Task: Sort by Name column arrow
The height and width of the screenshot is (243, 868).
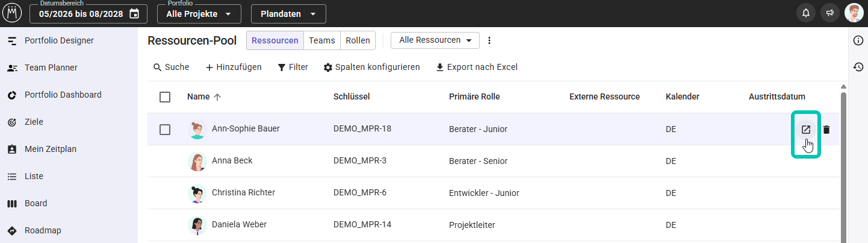Action: tap(217, 96)
